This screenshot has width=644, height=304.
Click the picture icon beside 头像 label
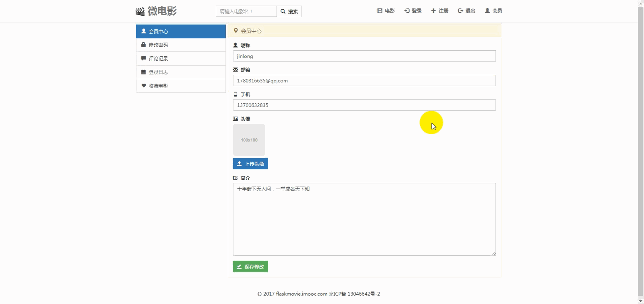(235, 119)
